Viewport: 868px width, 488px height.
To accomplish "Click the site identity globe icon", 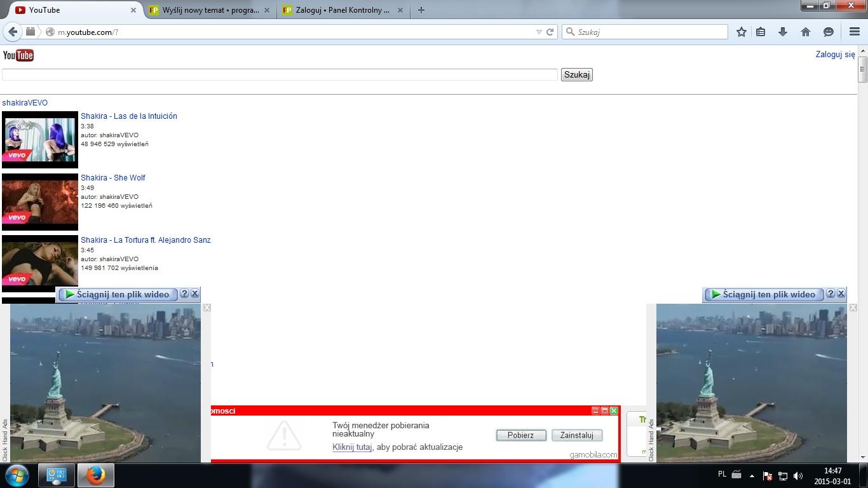I will [x=50, y=32].
